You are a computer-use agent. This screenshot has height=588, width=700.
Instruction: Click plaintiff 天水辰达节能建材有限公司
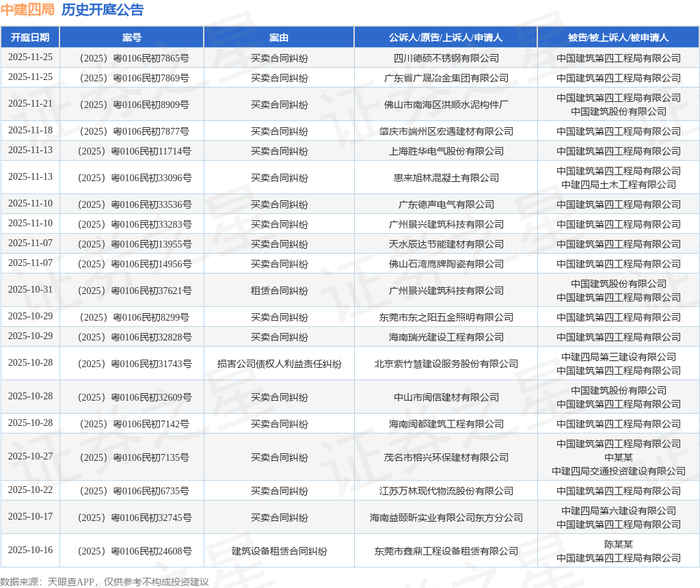tap(446, 244)
